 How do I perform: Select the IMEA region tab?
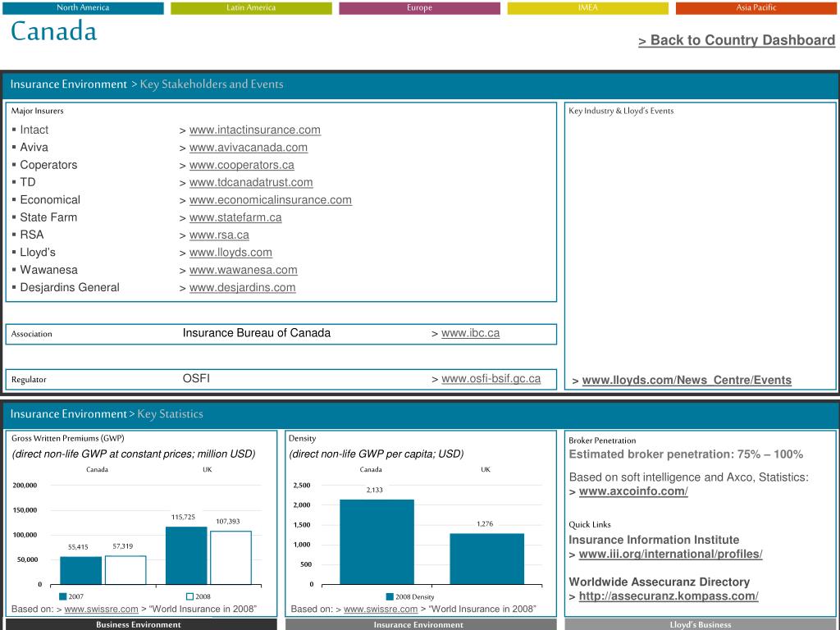[x=587, y=7]
